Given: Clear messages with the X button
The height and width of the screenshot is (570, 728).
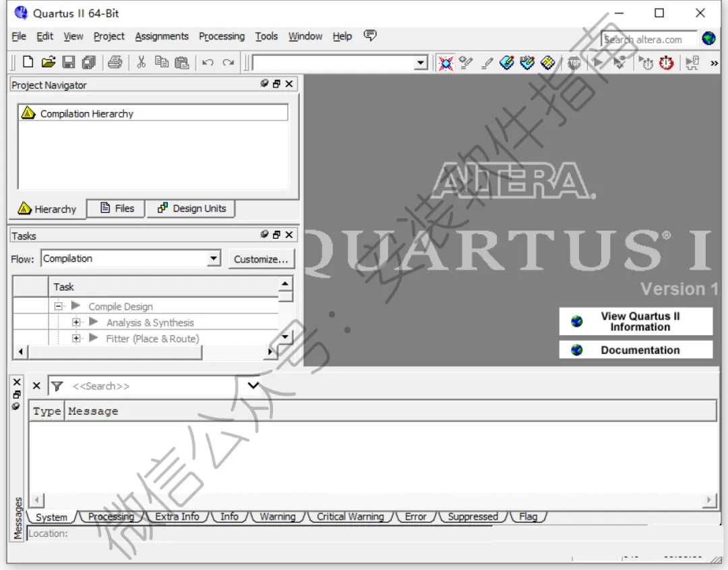Looking at the screenshot, I should (x=36, y=386).
